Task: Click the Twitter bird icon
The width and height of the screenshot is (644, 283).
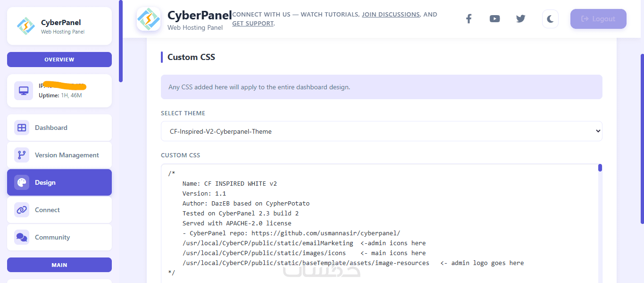Action: tap(520, 19)
